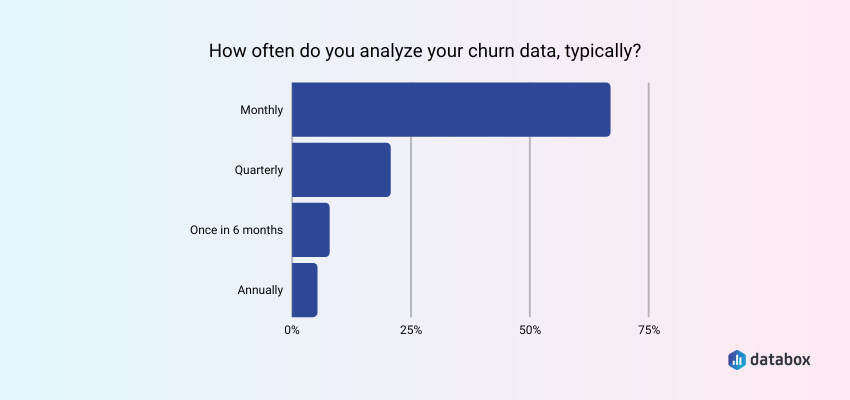The image size is (850, 400).
Task: Click the 75% vertical gridline
Action: click(x=649, y=200)
